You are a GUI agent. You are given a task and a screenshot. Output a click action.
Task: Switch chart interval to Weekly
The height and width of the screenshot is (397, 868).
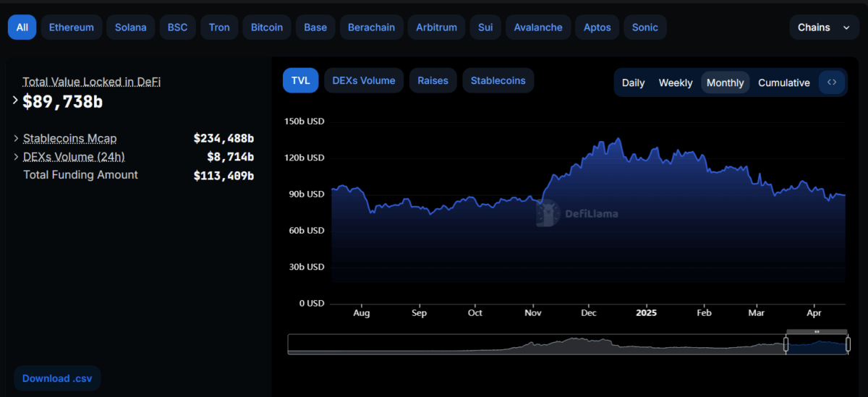pyautogui.click(x=675, y=82)
